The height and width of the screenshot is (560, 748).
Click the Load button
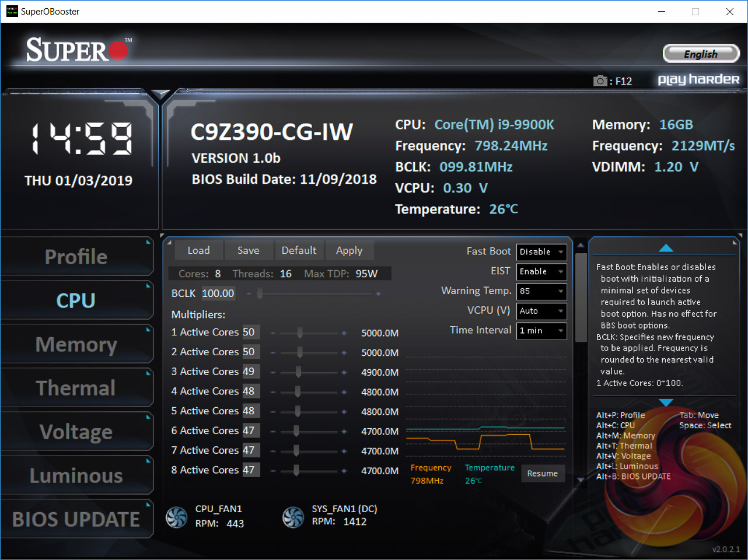[198, 250]
